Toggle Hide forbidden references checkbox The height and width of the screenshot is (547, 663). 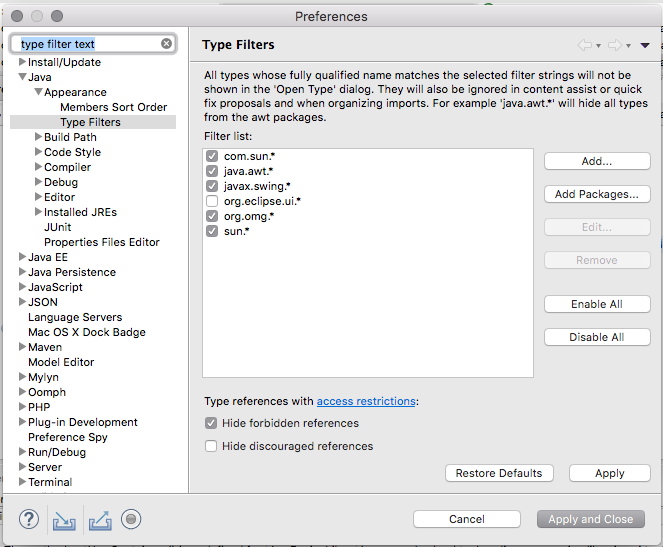point(211,423)
